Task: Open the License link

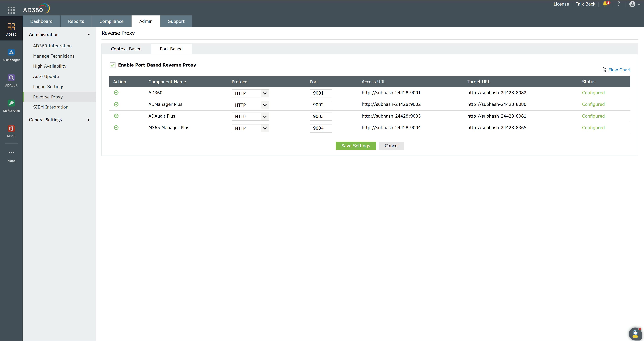Action: [561, 4]
